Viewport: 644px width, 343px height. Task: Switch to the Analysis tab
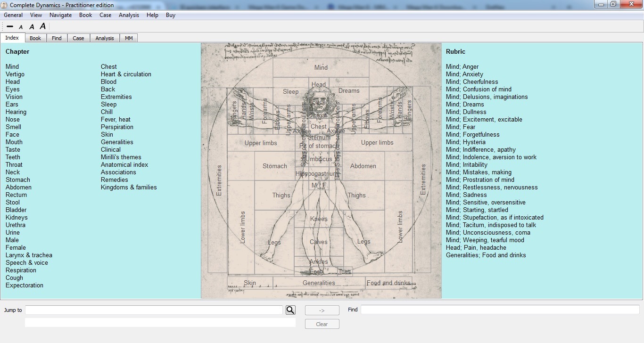click(x=105, y=38)
